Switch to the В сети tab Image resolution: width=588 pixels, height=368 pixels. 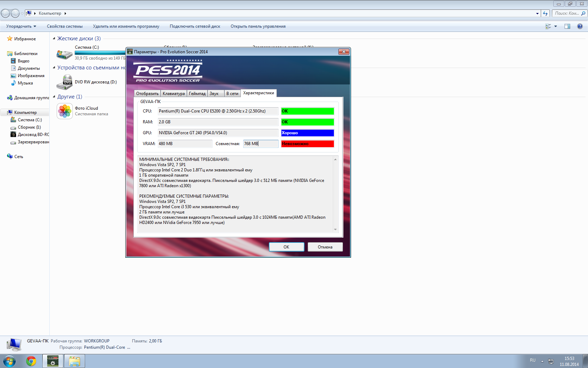click(232, 94)
